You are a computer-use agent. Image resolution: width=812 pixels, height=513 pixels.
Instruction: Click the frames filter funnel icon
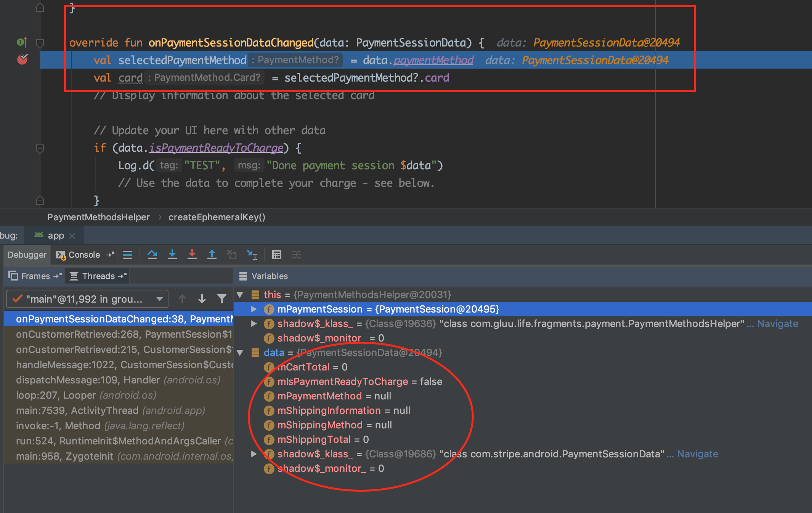(x=222, y=299)
